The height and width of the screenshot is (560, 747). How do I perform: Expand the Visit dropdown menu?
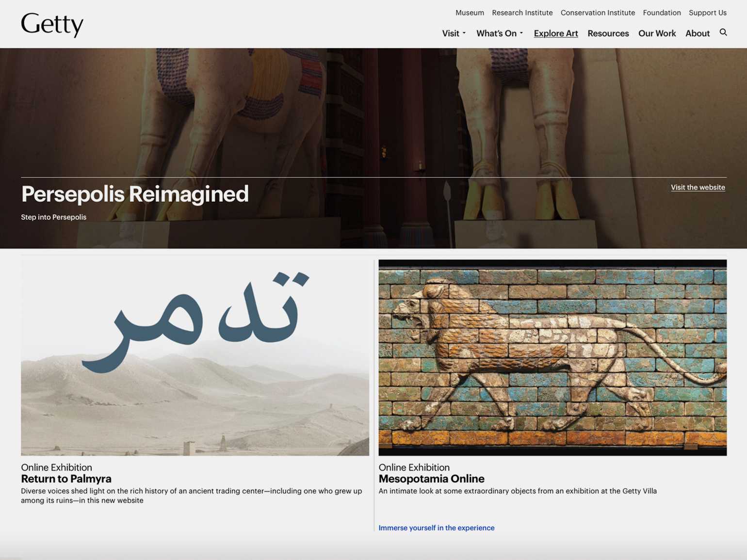click(454, 33)
